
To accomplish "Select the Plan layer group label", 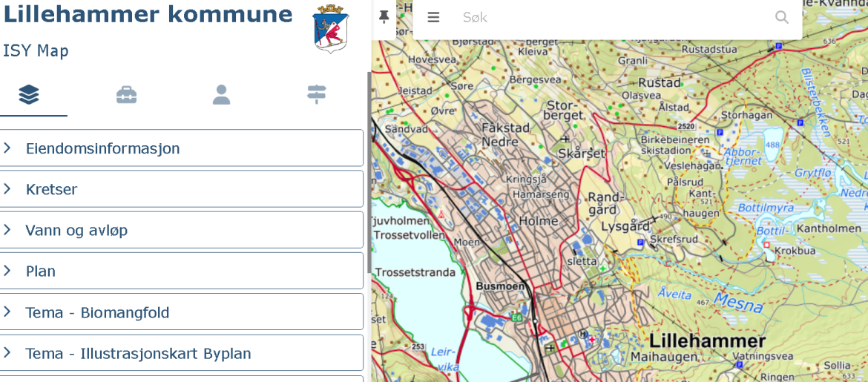I will pyautogui.click(x=40, y=271).
